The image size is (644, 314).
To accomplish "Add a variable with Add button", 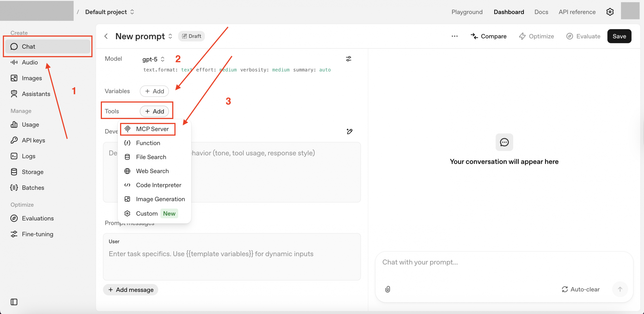I will point(154,91).
